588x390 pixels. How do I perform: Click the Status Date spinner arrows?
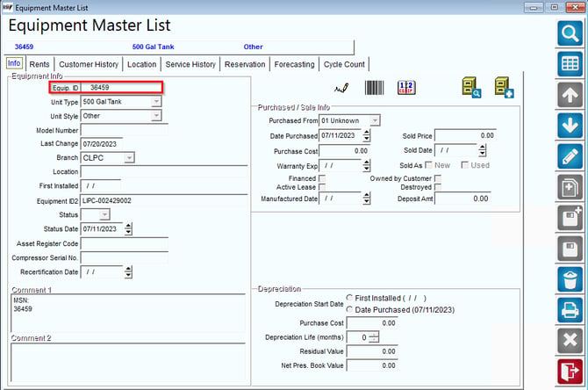128,229
